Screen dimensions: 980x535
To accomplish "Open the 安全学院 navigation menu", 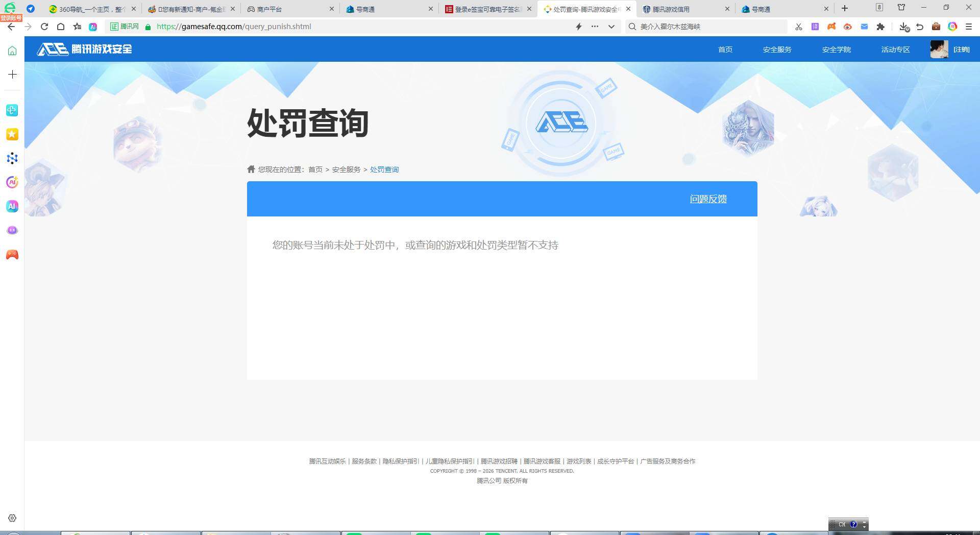I will 836,50.
